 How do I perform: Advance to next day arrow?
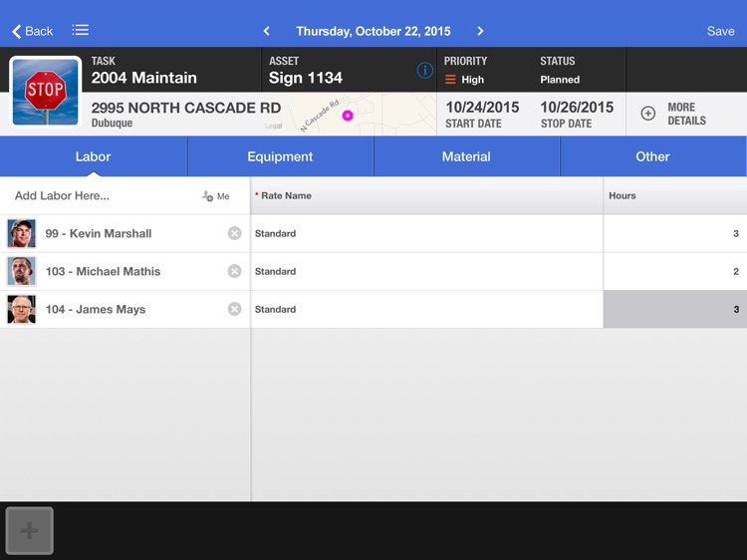480,31
